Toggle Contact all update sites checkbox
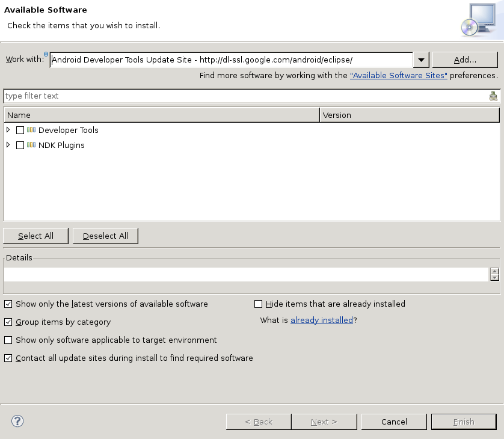This screenshot has height=439, width=504. point(8,358)
